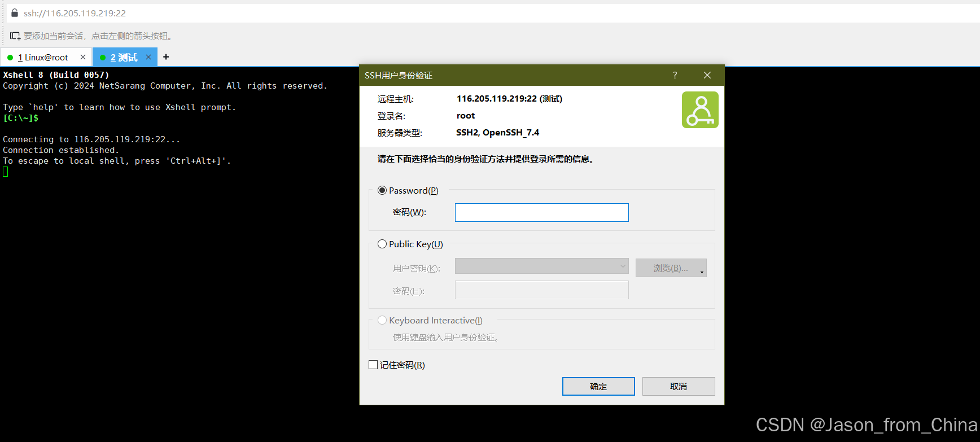The width and height of the screenshot is (980, 442).
Task: Open the 用户密钥(K) dropdown
Action: tap(541, 266)
